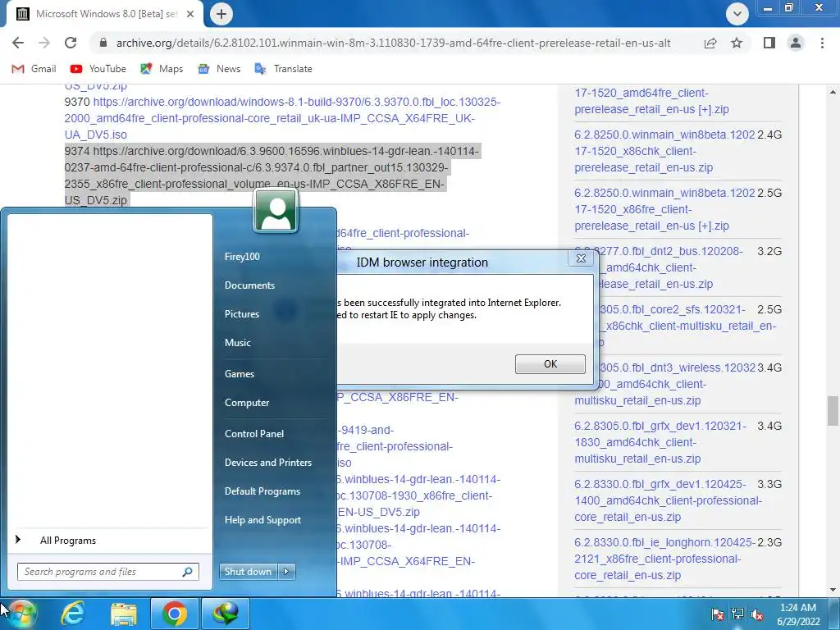840x630 pixels.
Task: Click the scrollbar up arrow
Action: click(833, 92)
